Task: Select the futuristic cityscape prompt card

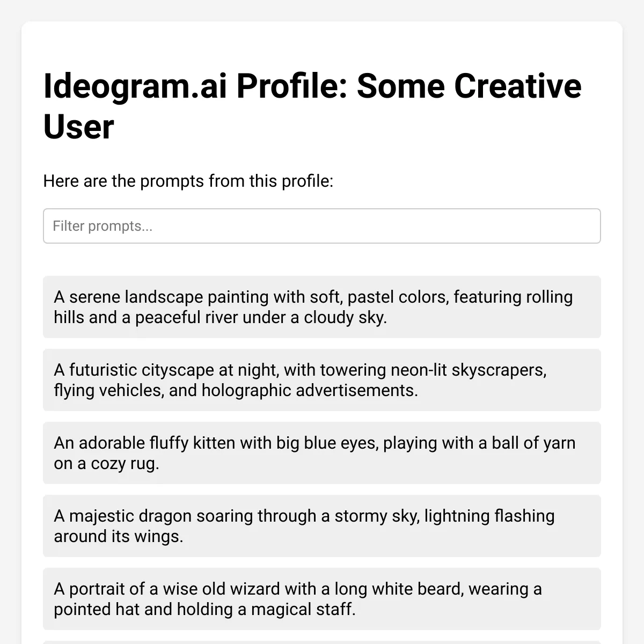Action: 321,380
